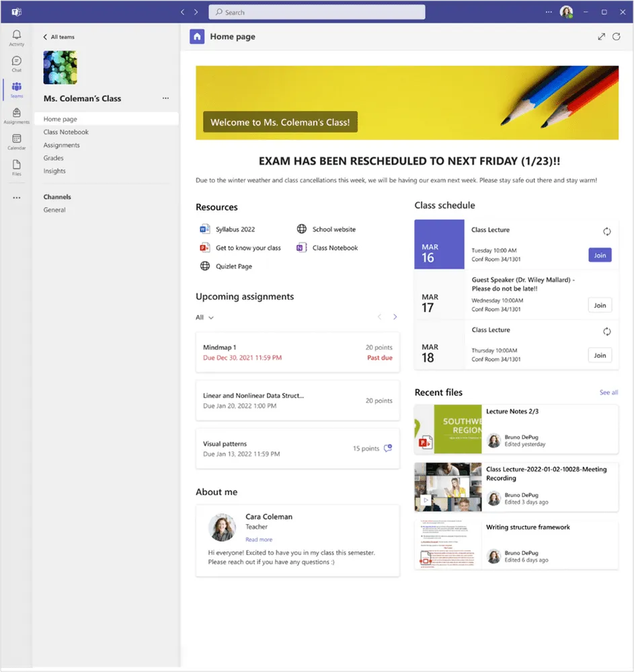Screen dimensions: 634x672
Task: Click the Word icon beside Syllabus 2022
Action: pyautogui.click(x=206, y=229)
